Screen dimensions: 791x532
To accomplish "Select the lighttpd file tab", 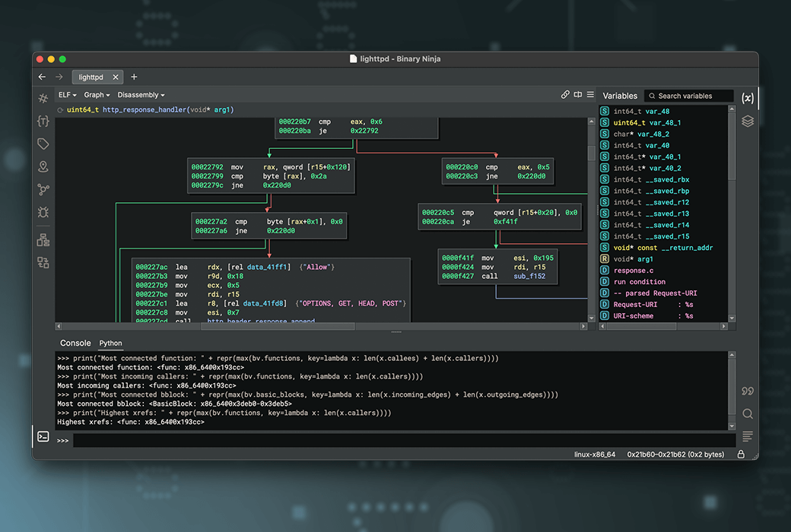I will tap(91, 77).
